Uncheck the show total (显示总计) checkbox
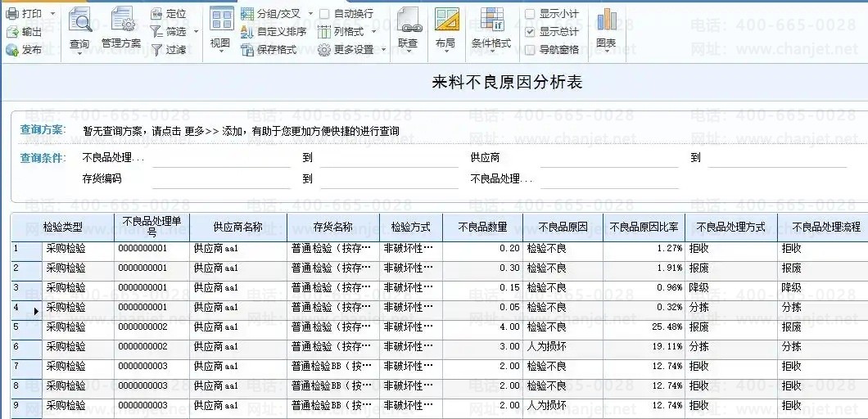Viewport: 868px width, 419px height. tap(530, 32)
